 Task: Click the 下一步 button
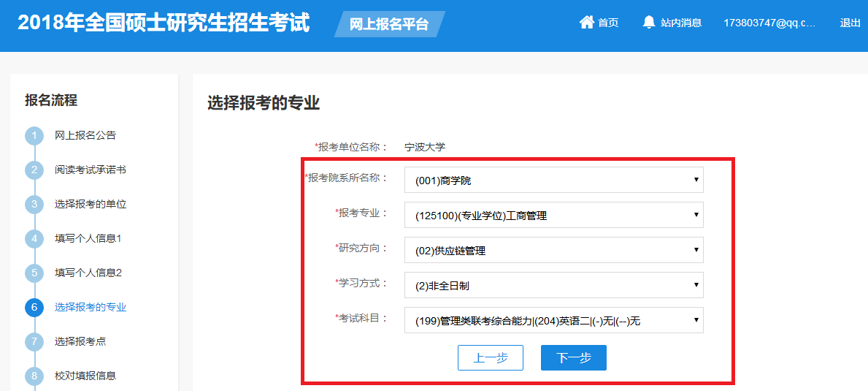(x=574, y=358)
